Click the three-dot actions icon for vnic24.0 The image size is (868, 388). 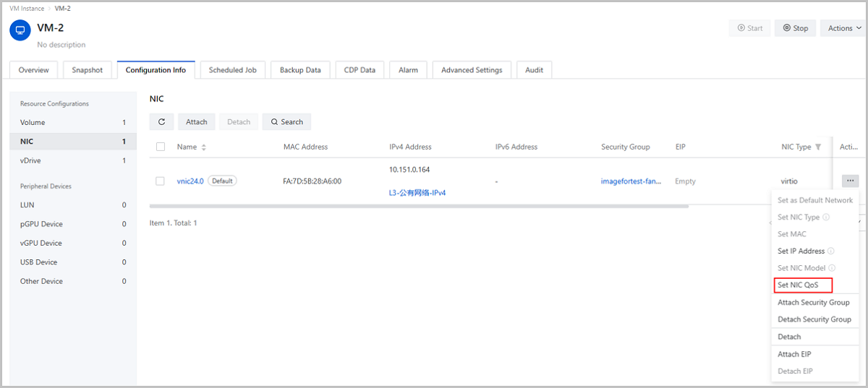pos(850,181)
